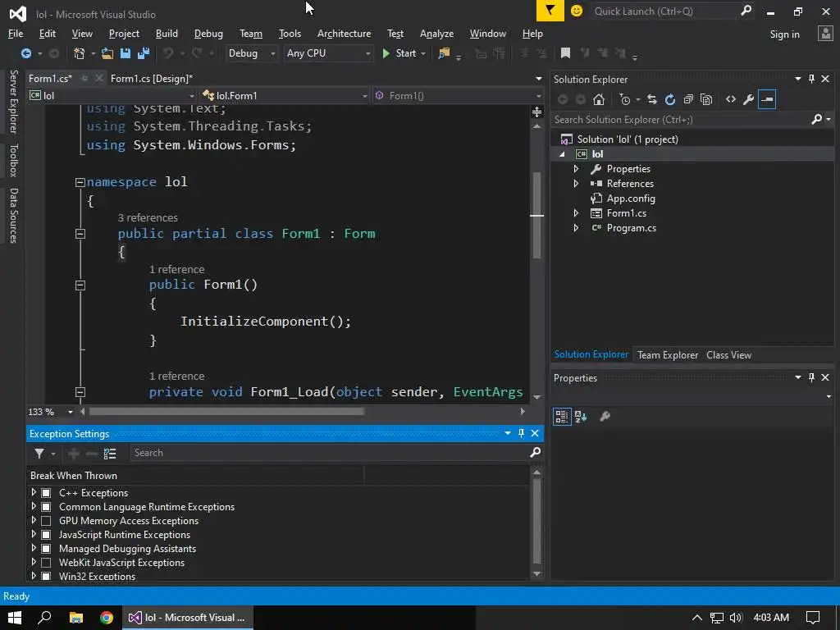Click Windows Start button
840x630 pixels.
point(15,618)
